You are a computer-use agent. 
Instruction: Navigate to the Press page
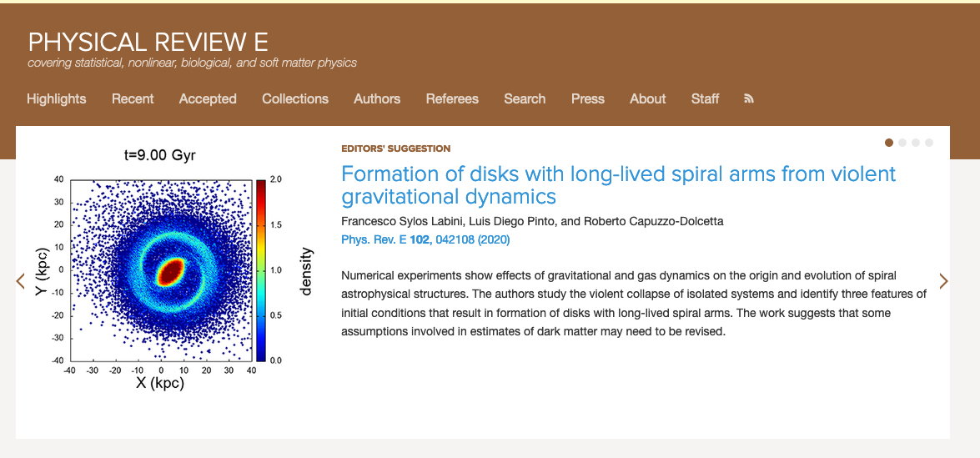[588, 98]
